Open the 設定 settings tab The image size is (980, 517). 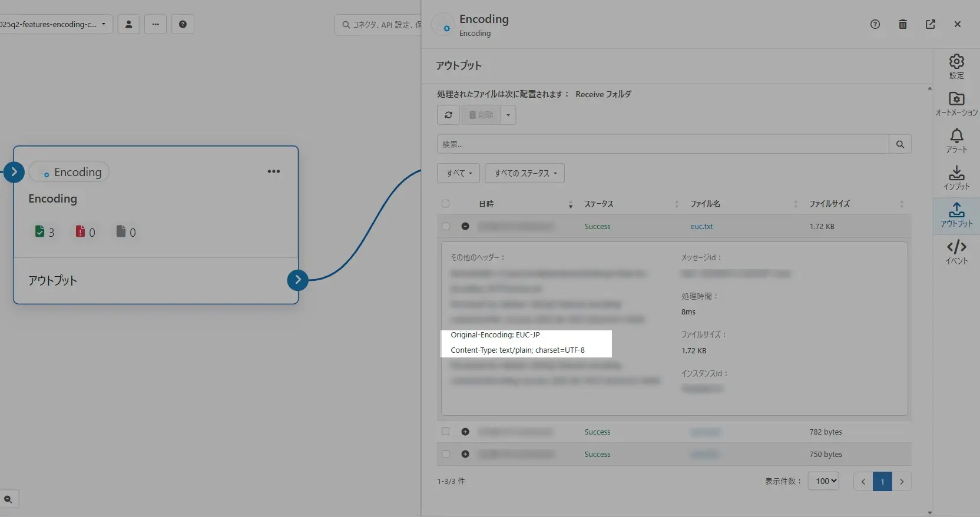point(956,67)
